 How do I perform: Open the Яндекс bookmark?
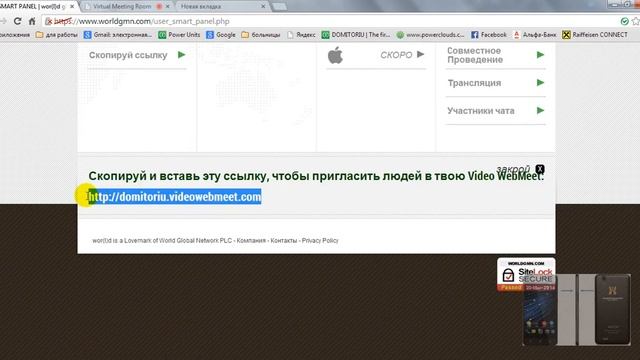301,35
